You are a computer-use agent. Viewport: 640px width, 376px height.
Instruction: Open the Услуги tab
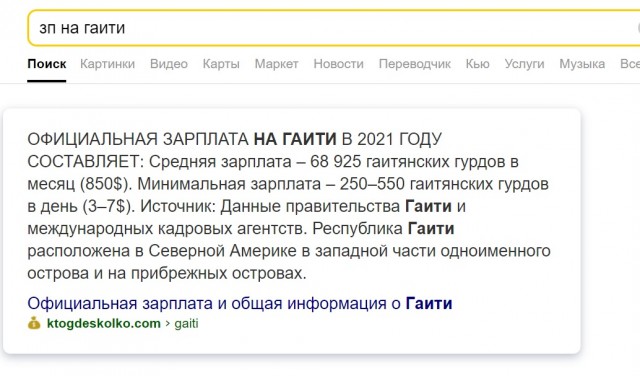[524, 64]
